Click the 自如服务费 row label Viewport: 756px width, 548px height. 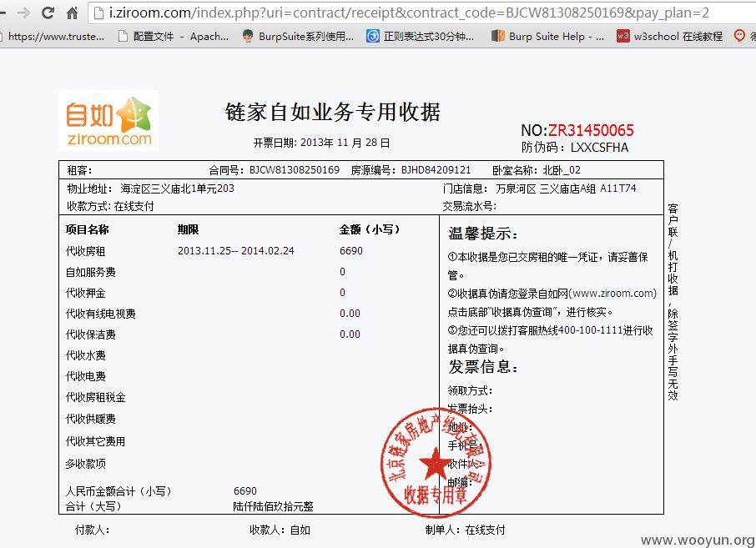91,272
